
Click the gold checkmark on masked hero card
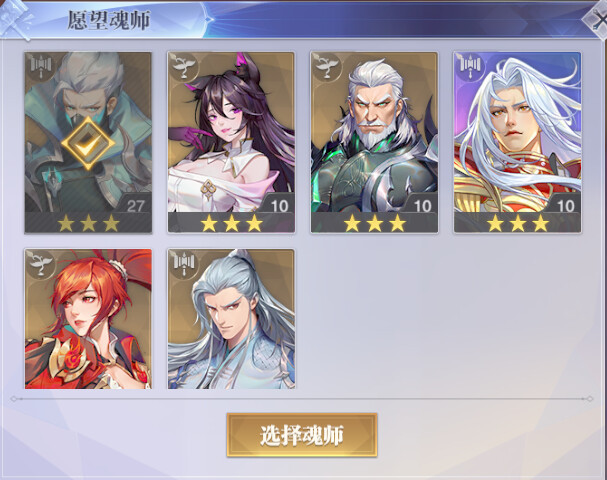tap(88, 144)
